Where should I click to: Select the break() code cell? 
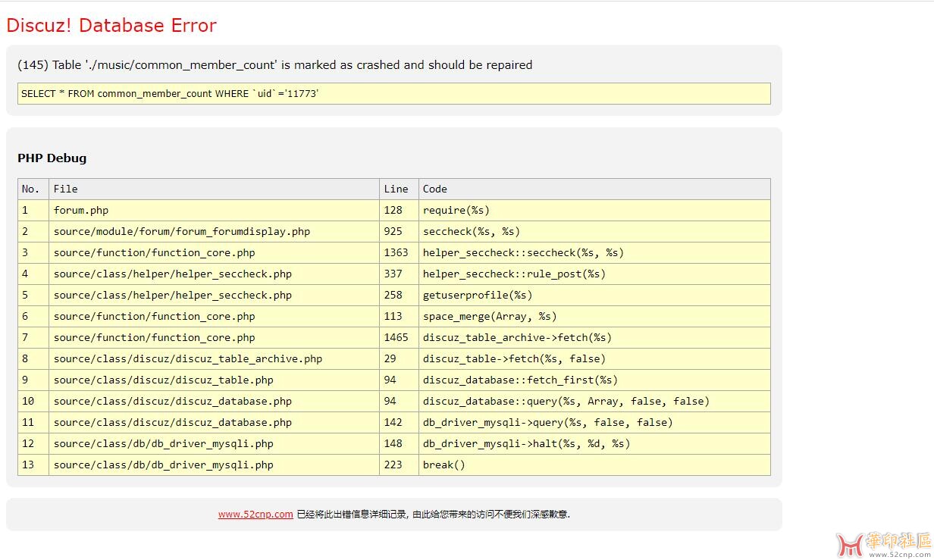pyautogui.click(x=595, y=465)
